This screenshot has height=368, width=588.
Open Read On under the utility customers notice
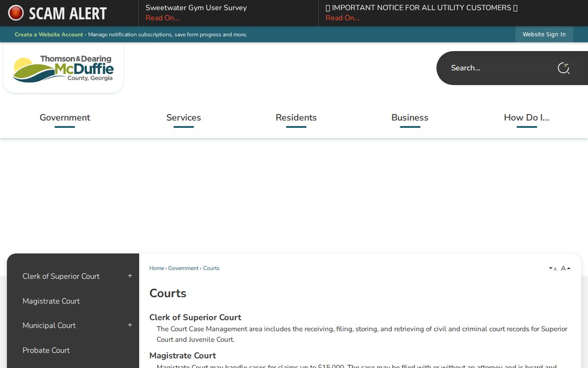tap(343, 18)
